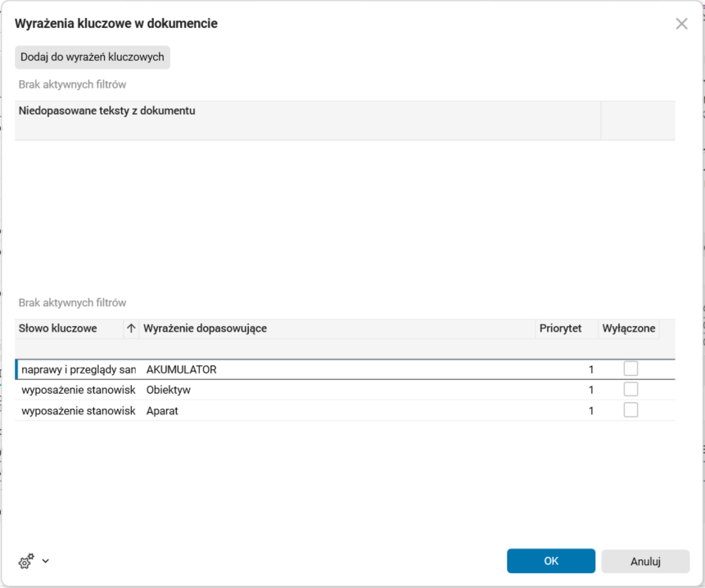Select the Obiektyw expression row

246,390
